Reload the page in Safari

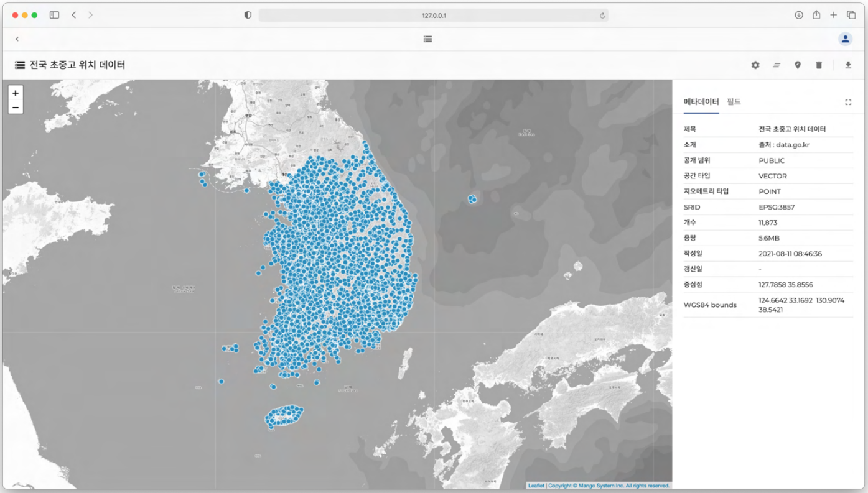coord(602,16)
